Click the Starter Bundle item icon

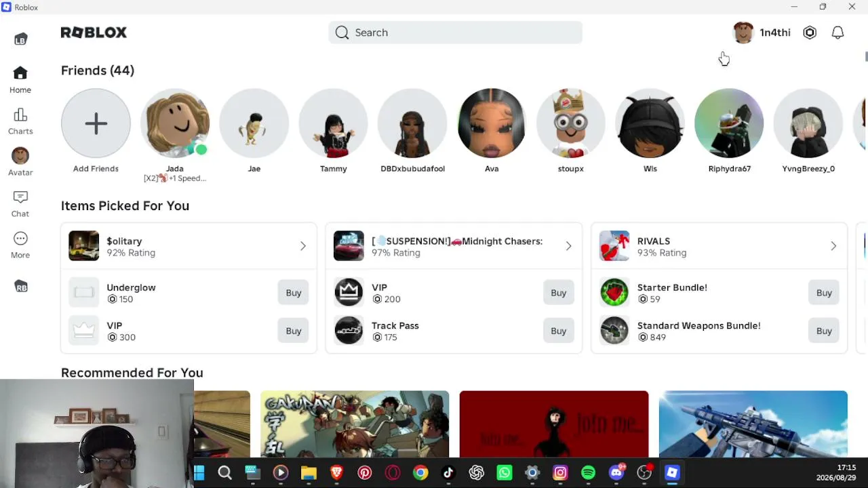pos(614,293)
